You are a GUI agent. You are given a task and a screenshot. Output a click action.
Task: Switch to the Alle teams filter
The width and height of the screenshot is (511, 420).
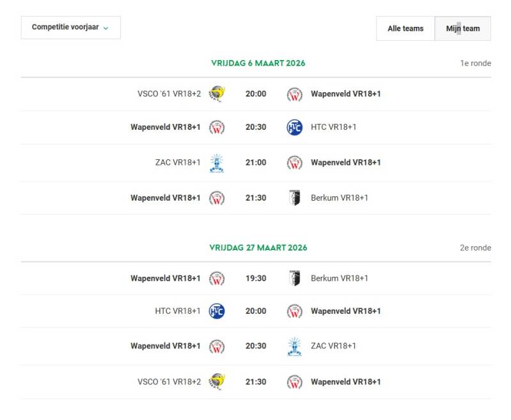tap(405, 28)
